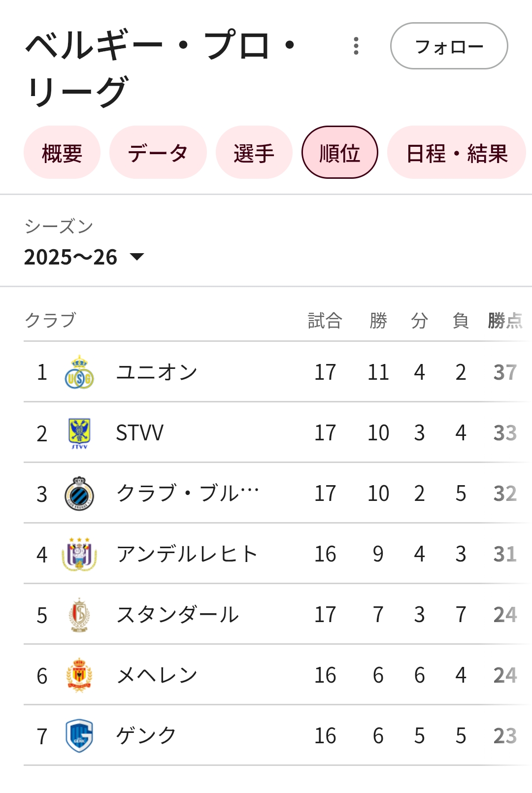Click the スタンダール club crest icon
The image size is (532, 793).
point(79,615)
